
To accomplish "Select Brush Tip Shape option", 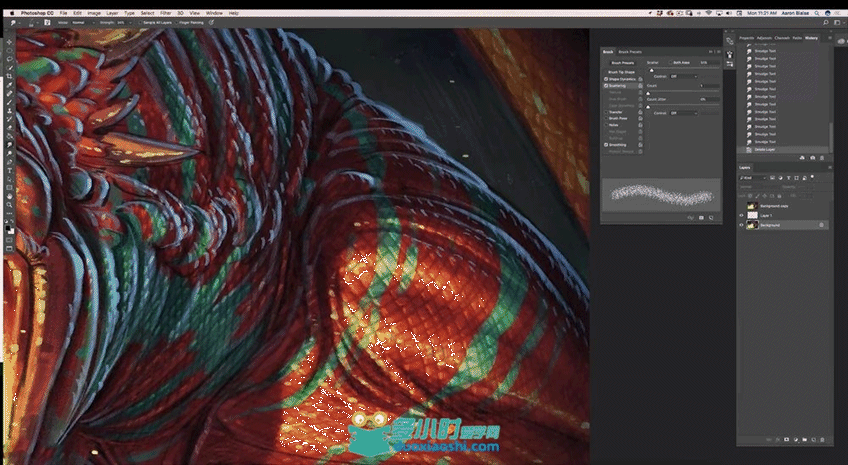I will (x=621, y=72).
